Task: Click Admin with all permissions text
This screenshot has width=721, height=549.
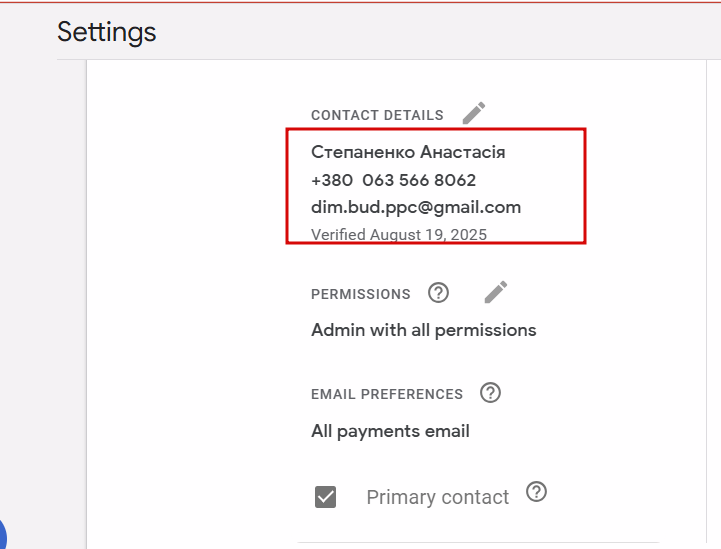Action: tap(423, 330)
